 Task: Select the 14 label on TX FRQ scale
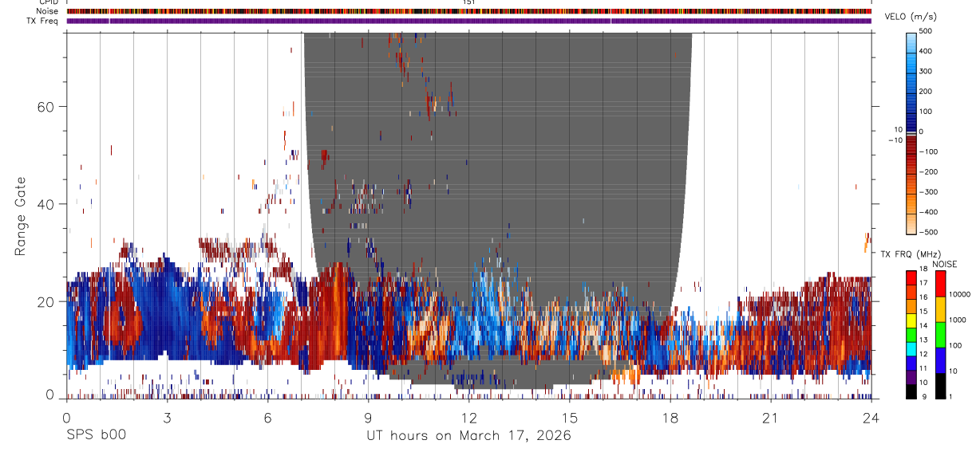923,327
